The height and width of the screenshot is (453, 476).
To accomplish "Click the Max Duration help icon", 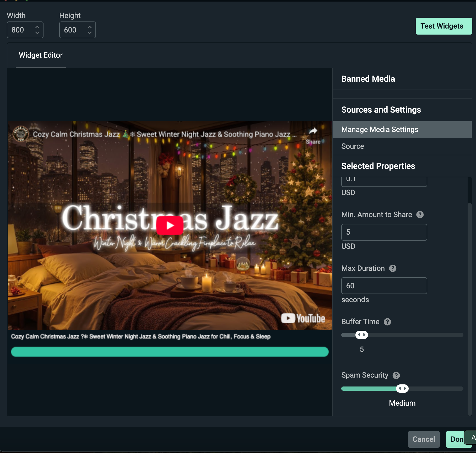I will click(x=392, y=268).
